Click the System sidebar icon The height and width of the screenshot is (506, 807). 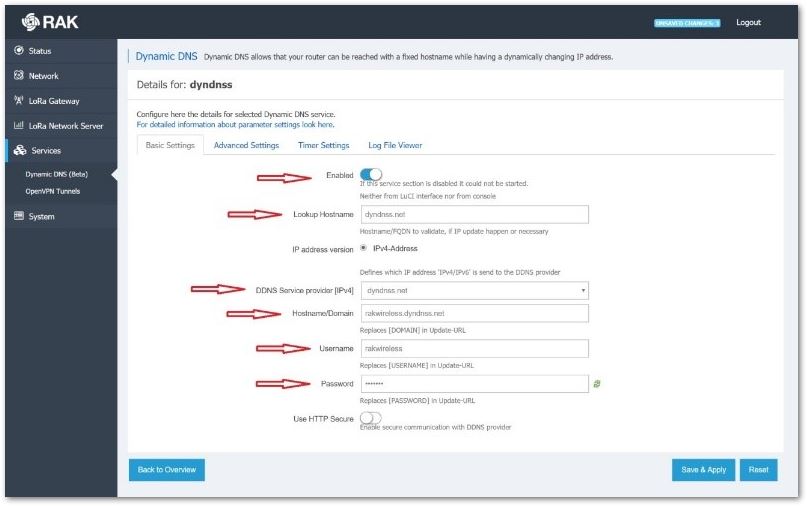coord(19,216)
